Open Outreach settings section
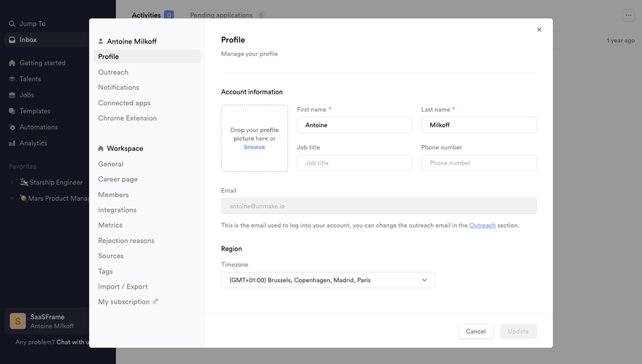Image resolution: width=642 pixels, height=364 pixels. coord(113,72)
